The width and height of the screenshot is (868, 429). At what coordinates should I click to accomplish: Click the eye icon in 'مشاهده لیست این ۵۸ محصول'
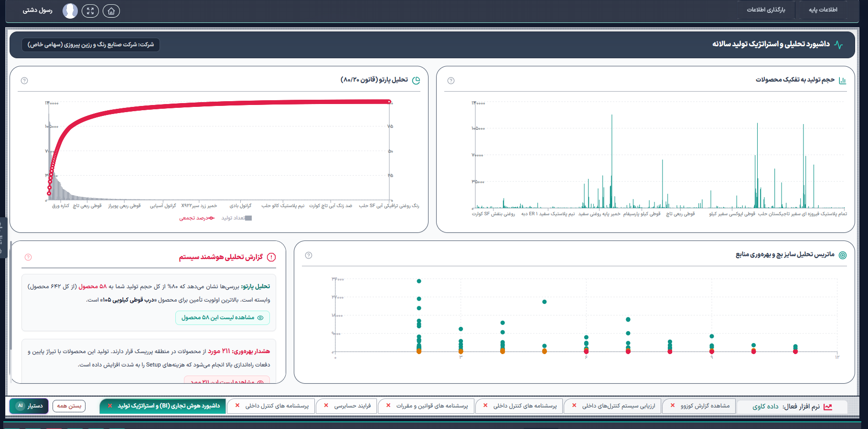tap(260, 318)
